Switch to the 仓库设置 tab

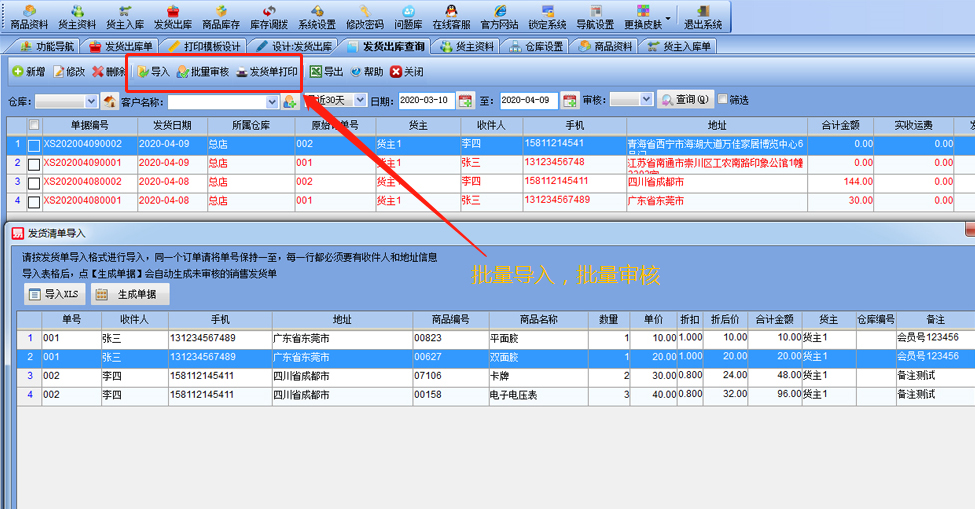pyautogui.click(x=538, y=47)
